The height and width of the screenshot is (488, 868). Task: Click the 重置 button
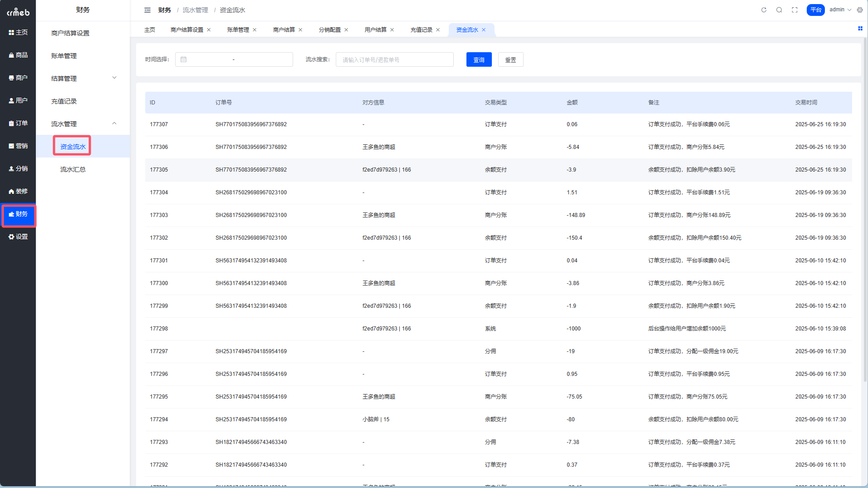click(510, 60)
